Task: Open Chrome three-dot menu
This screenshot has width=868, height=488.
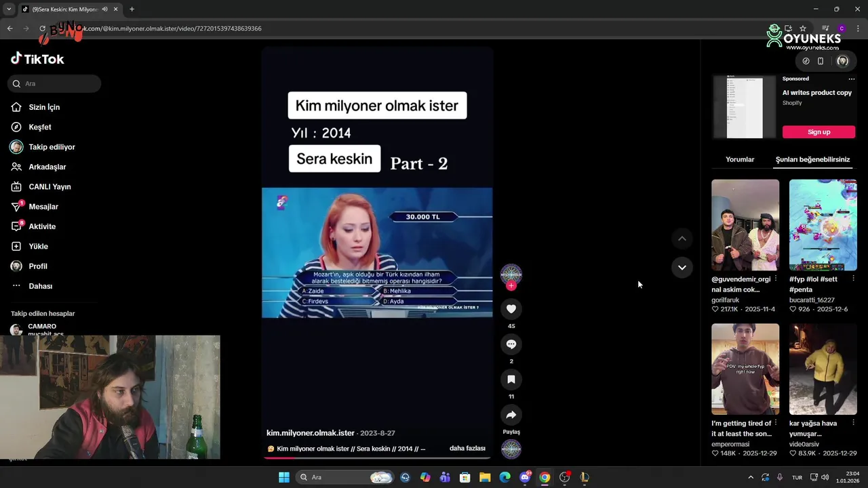Action: coord(858,28)
